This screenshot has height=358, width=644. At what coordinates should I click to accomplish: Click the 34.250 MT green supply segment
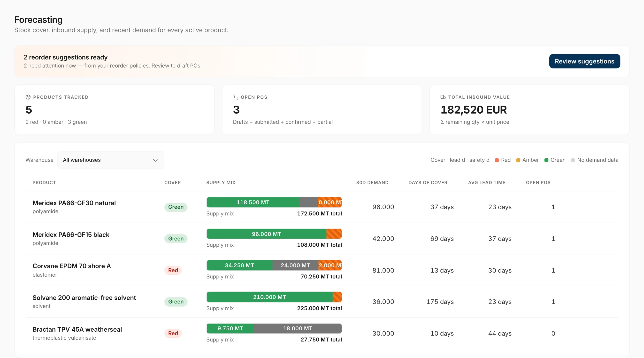pyautogui.click(x=239, y=265)
